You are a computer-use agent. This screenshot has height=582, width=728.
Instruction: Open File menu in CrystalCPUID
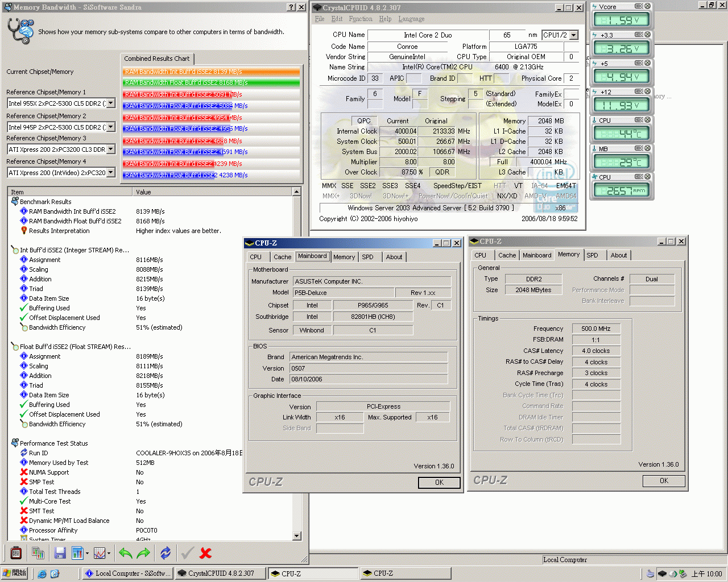320,19
